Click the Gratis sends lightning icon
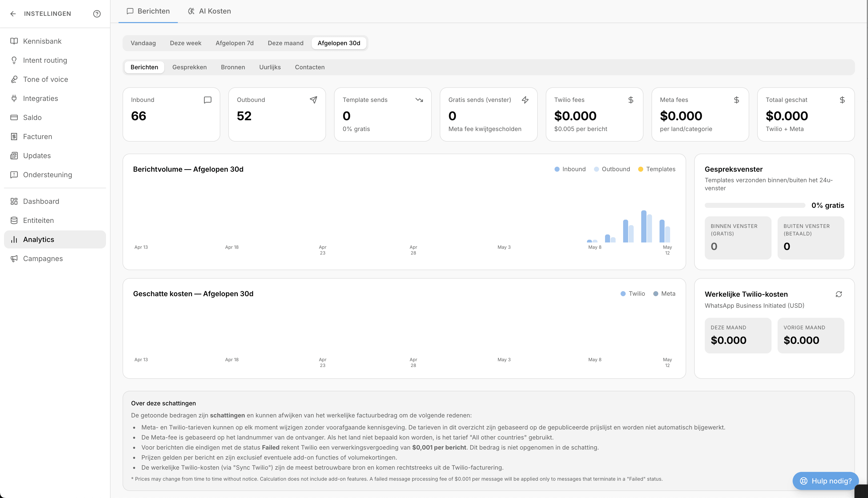The height and width of the screenshot is (498, 868). pyautogui.click(x=525, y=100)
